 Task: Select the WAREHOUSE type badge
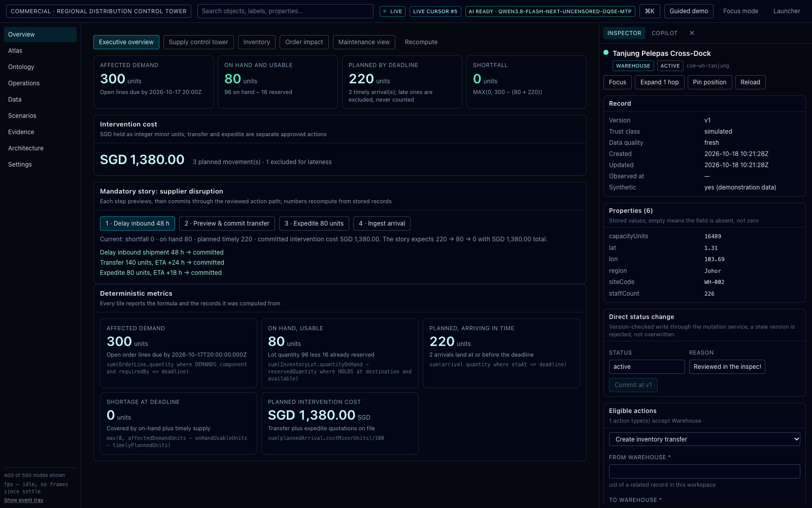pos(633,66)
